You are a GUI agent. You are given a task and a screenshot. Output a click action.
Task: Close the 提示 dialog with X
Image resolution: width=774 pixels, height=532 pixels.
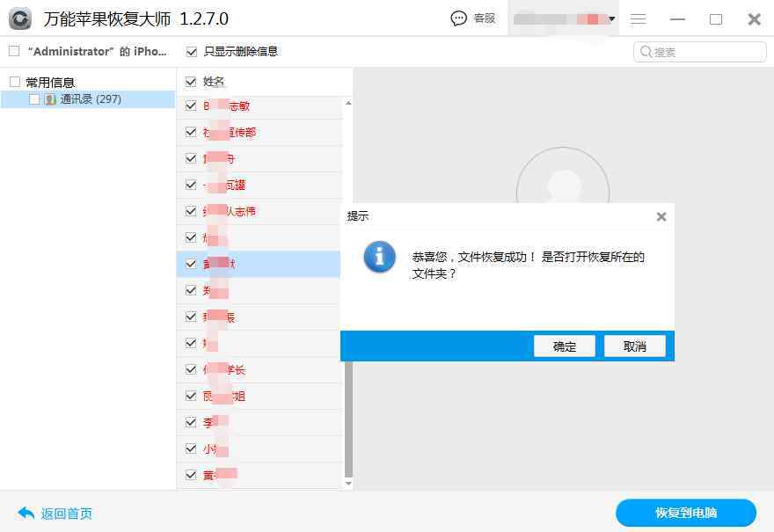[x=661, y=216]
